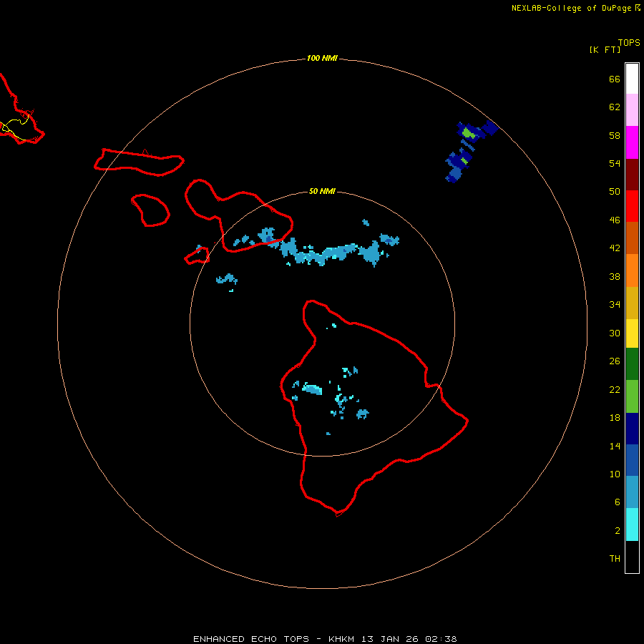
Task: Click legend value "26"
Action: [615, 361]
